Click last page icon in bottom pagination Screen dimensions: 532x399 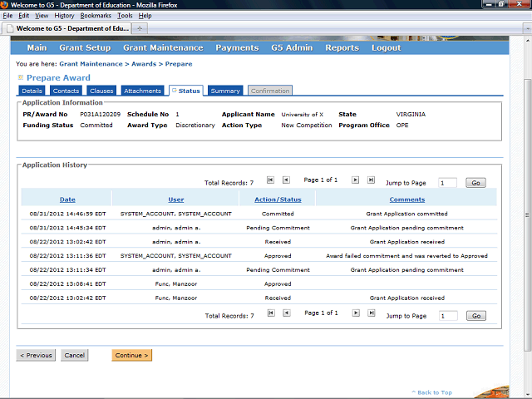point(371,313)
